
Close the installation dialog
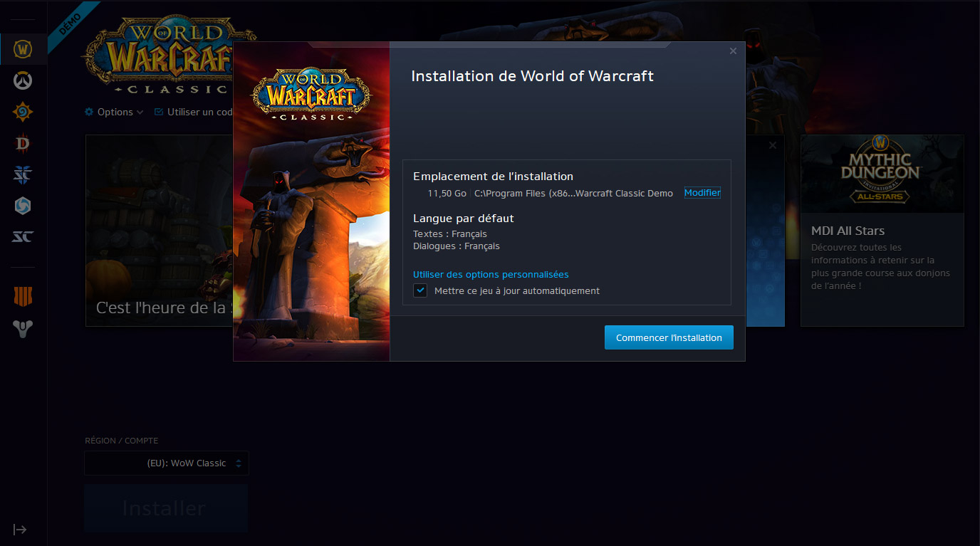coord(733,51)
